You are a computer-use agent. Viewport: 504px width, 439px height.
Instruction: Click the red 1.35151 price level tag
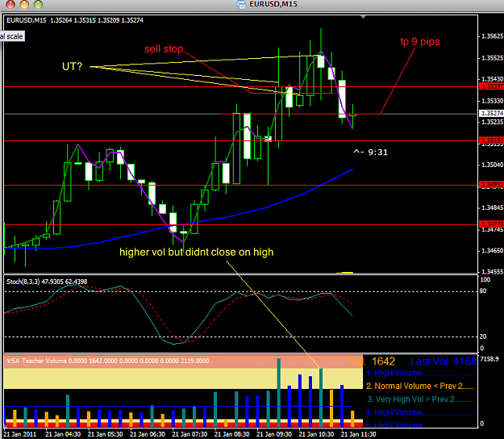pos(491,140)
